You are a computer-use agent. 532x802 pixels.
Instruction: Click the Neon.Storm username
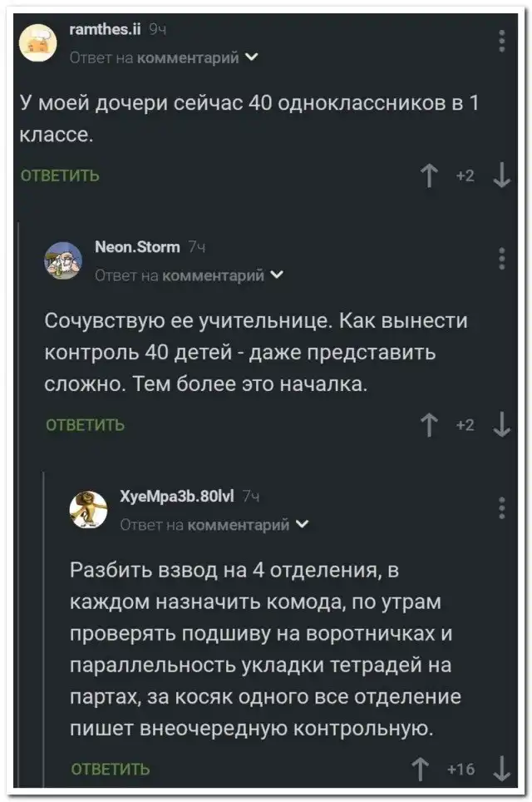[x=136, y=247]
